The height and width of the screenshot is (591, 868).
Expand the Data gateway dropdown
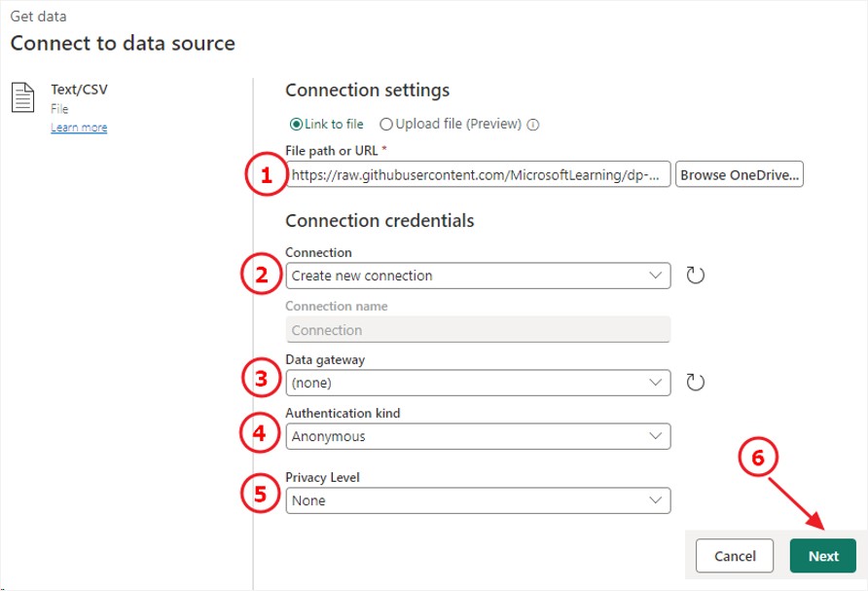click(x=478, y=383)
